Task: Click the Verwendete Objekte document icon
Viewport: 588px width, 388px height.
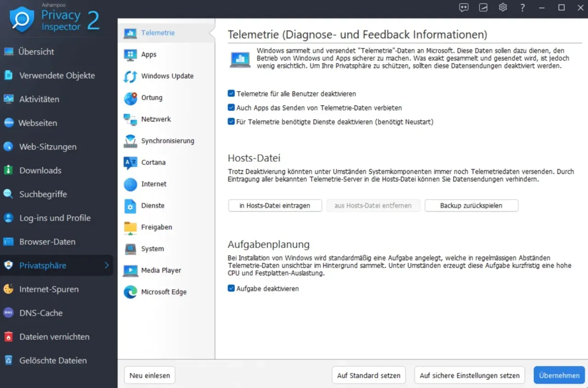Action: pyautogui.click(x=8, y=75)
